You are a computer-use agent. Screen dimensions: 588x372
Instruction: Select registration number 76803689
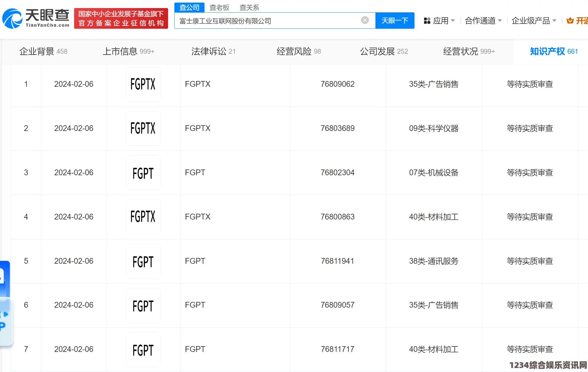click(338, 128)
